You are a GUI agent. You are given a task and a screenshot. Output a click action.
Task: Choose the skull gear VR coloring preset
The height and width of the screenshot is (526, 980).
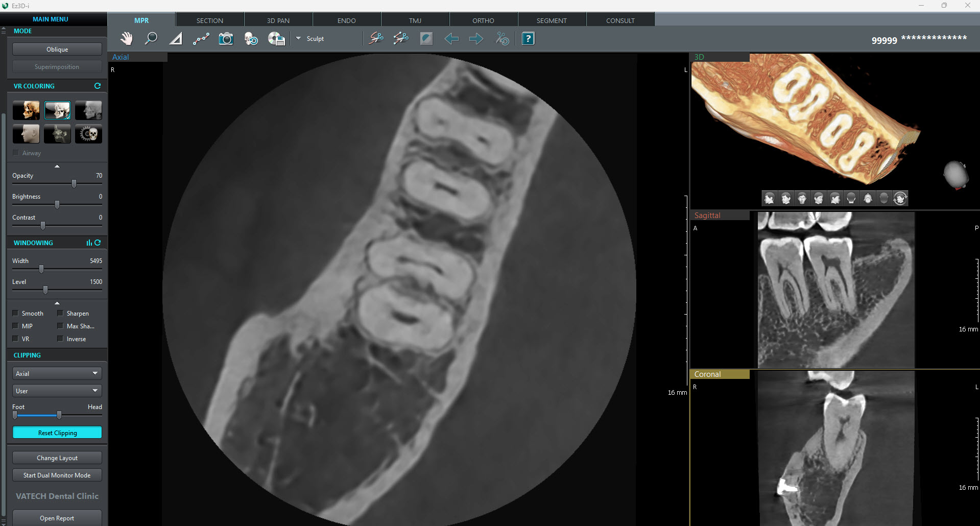pos(88,134)
